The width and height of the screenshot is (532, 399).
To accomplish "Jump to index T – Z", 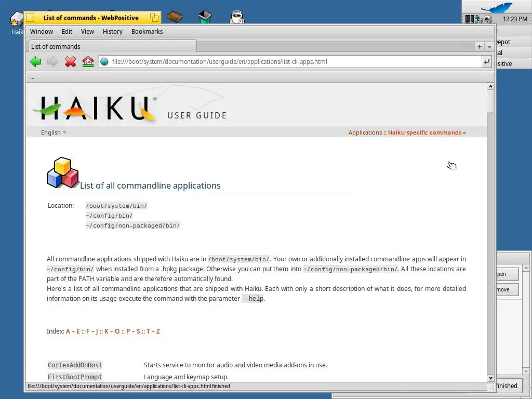I will [153, 331].
